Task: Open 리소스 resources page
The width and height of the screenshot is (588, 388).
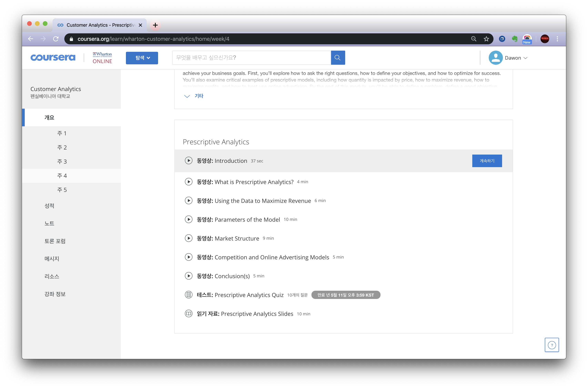Action: coord(52,276)
